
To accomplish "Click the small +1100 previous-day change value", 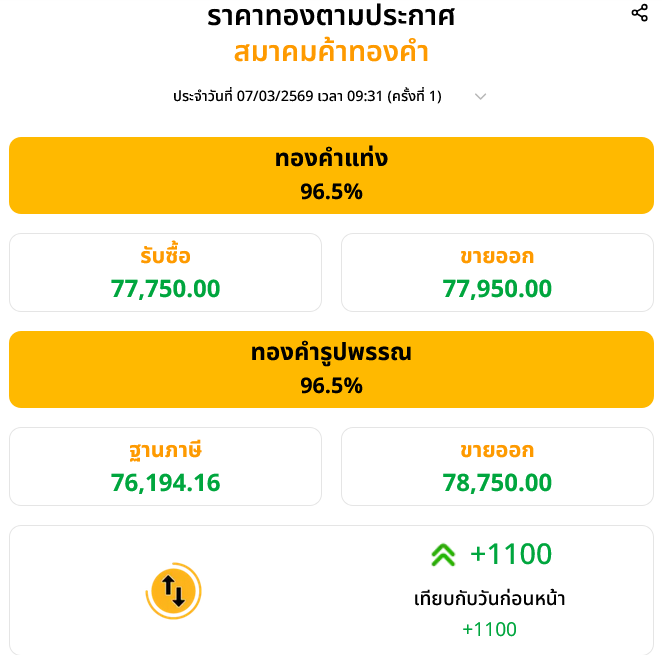I will coord(489,629).
